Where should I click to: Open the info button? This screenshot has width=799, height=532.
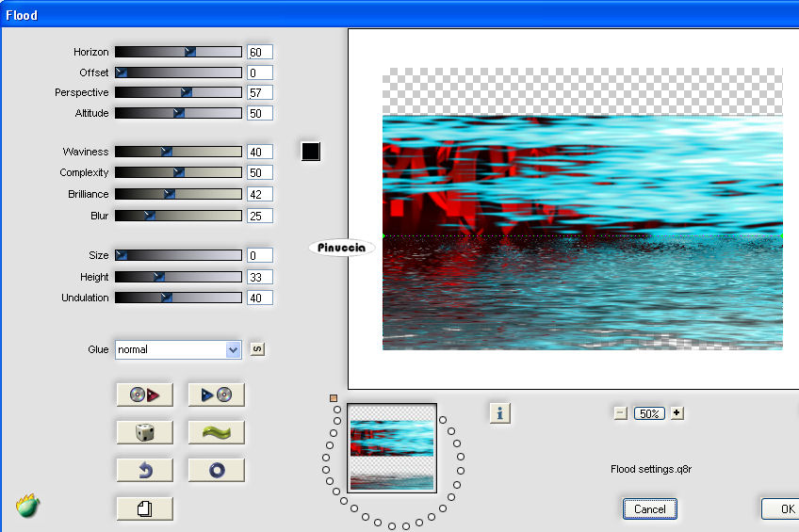[500, 413]
